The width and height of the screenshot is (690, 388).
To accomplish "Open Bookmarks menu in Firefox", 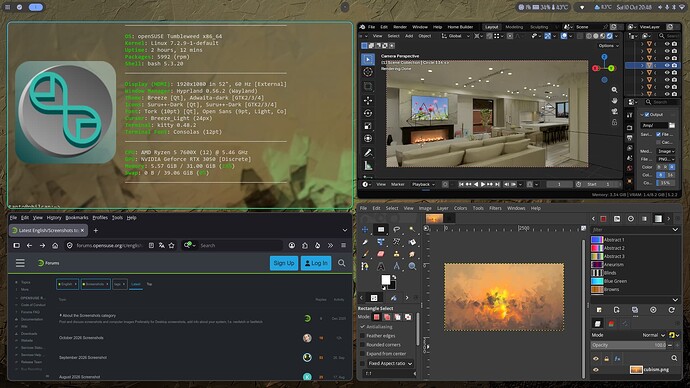I will pyautogui.click(x=77, y=218).
